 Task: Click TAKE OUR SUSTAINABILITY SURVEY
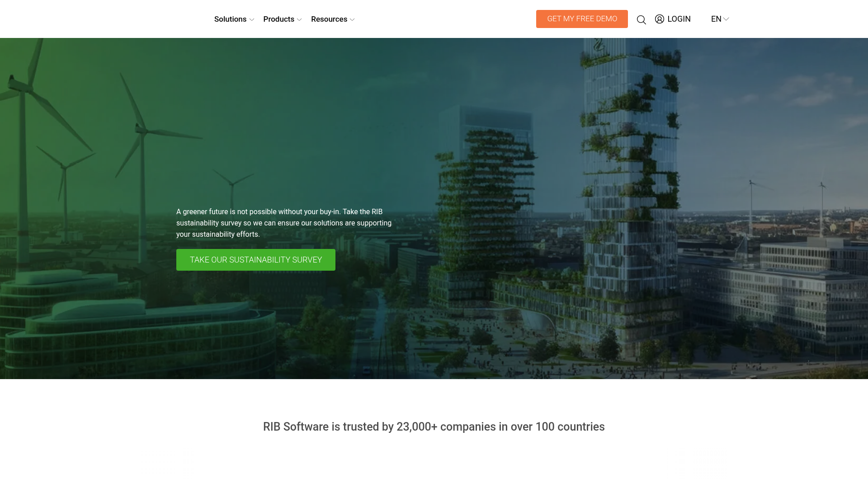pos(255,259)
